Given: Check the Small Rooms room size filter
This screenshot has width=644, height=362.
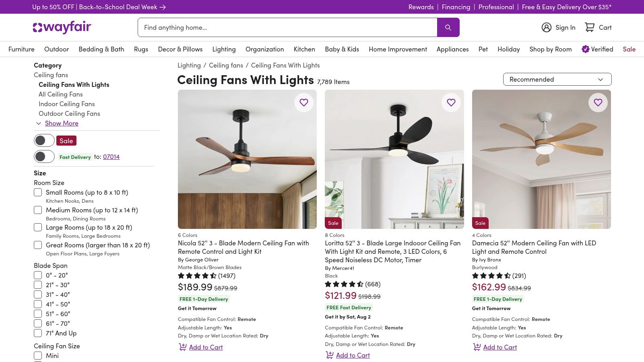Looking at the screenshot, I should tap(38, 192).
